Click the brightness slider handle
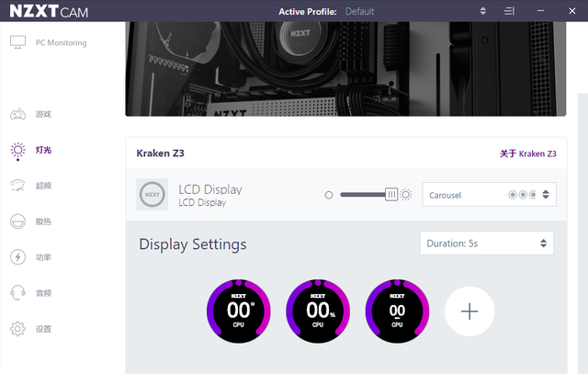 391,194
